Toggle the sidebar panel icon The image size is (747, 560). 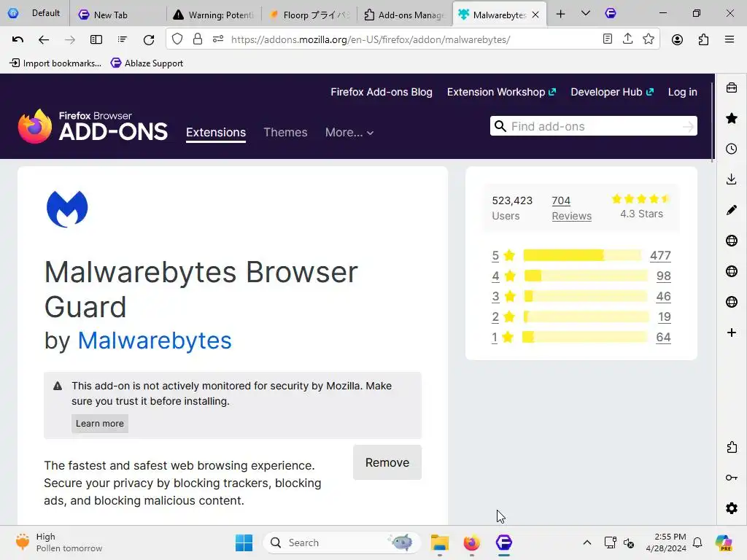(96, 39)
